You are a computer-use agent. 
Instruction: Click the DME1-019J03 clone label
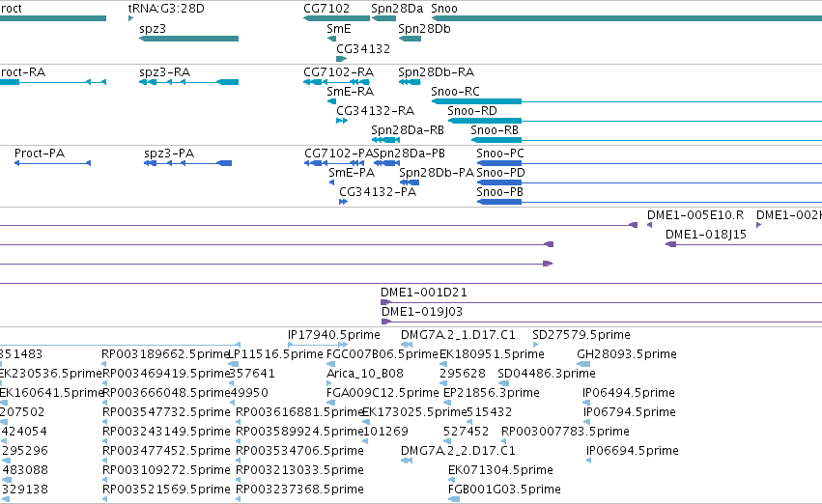tap(421, 311)
